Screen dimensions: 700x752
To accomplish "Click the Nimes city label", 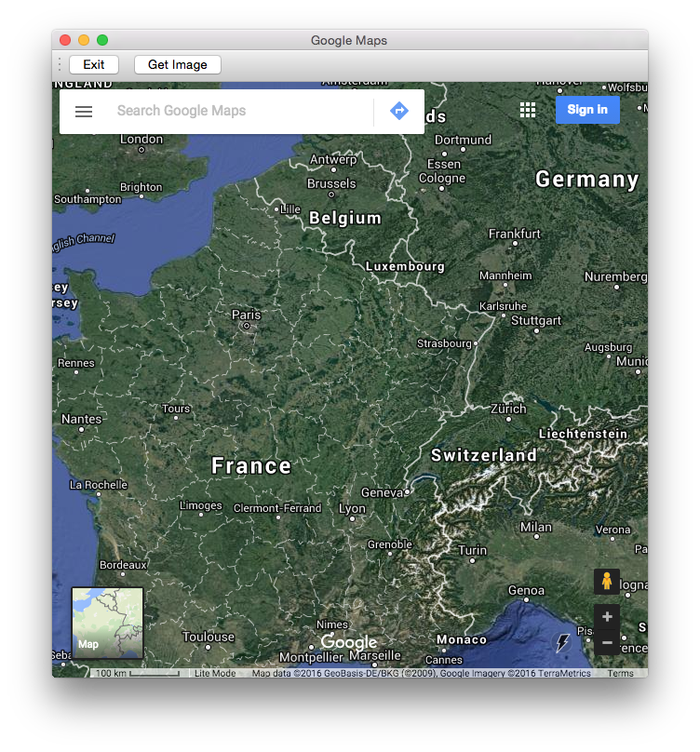I will click(x=332, y=624).
